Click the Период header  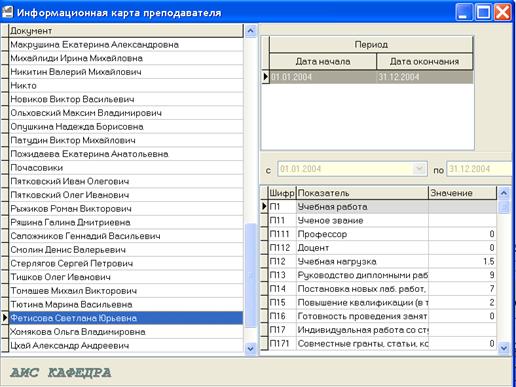coord(371,45)
